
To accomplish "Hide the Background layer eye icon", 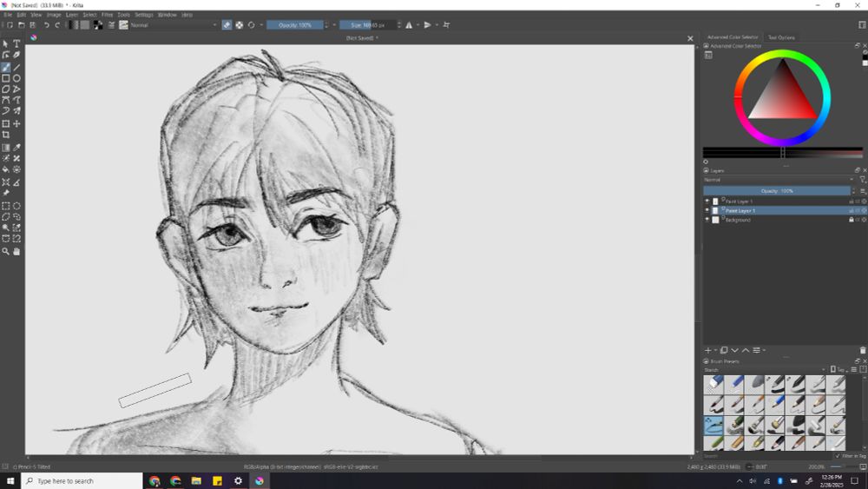I will pos(707,220).
